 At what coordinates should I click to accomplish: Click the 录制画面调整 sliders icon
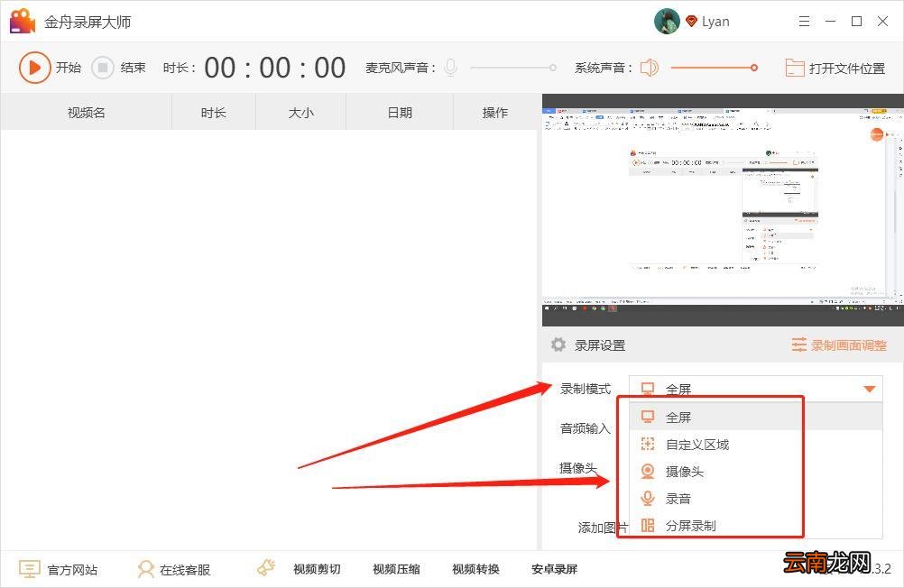click(x=799, y=345)
